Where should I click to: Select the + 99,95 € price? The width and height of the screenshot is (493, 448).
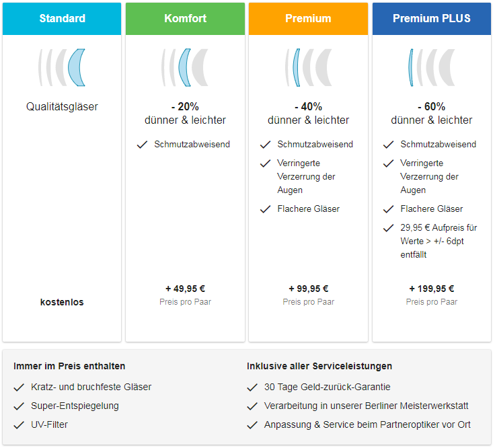pos(309,289)
